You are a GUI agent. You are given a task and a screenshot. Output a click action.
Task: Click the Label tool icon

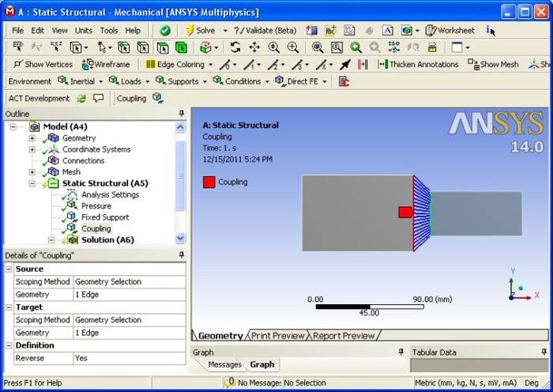click(18, 47)
